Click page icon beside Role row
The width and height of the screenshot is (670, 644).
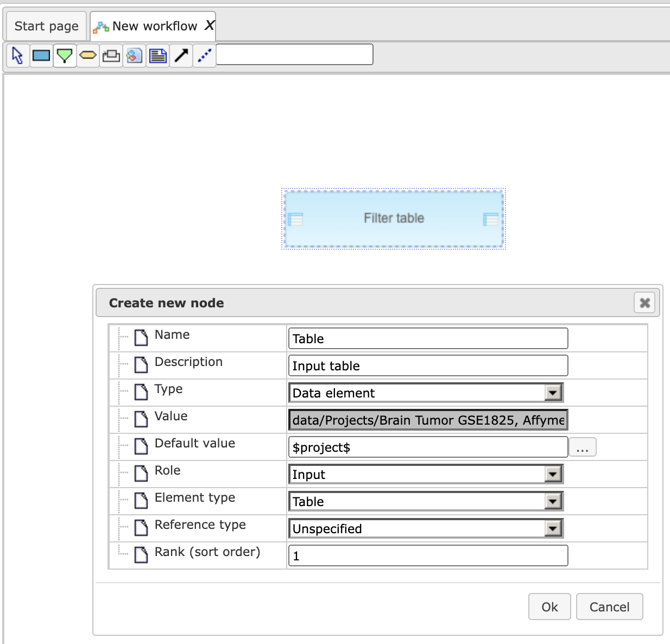[x=141, y=473]
